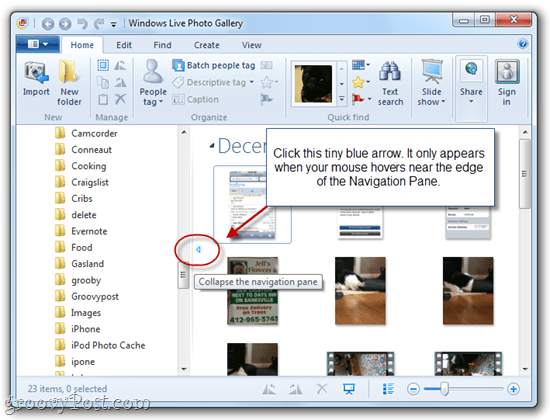
Task: Click the thumbnail size slider handle
Action: [444, 389]
